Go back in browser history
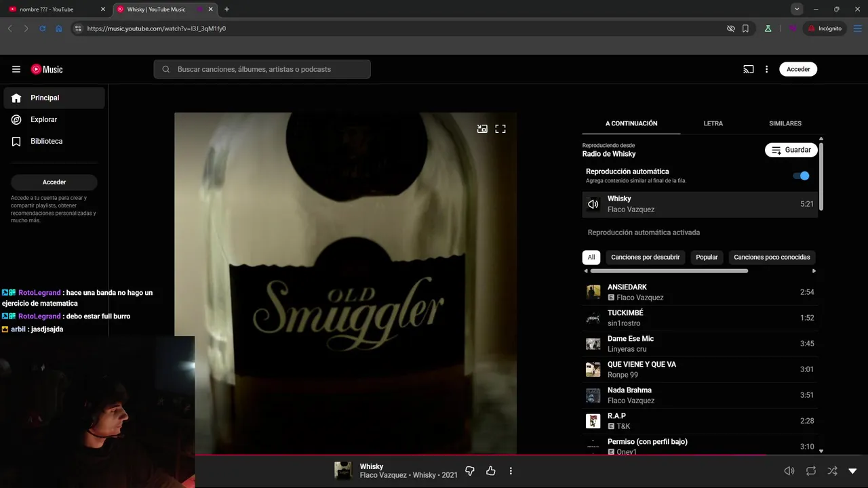 (9, 28)
